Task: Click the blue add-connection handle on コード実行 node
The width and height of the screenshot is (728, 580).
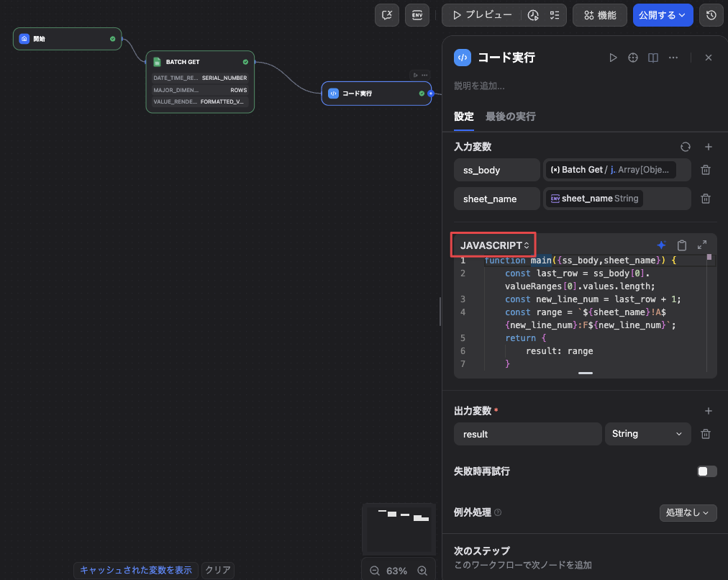Action: [x=431, y=94]
